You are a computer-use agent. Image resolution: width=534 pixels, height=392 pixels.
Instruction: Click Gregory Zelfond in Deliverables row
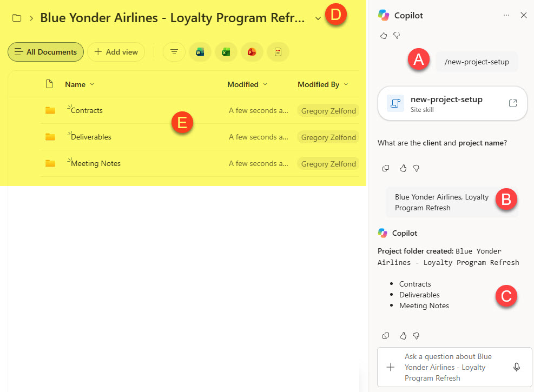pos(328,137)
